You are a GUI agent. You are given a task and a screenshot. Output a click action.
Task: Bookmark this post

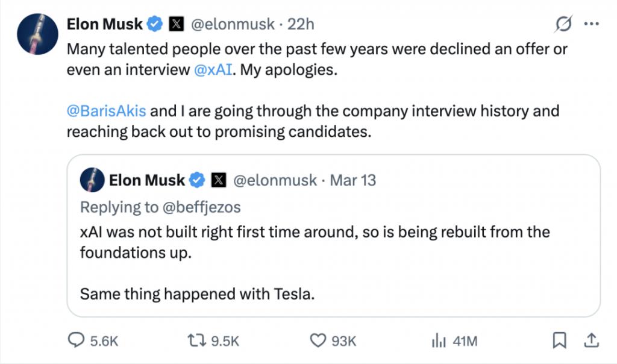pos(560,341)
